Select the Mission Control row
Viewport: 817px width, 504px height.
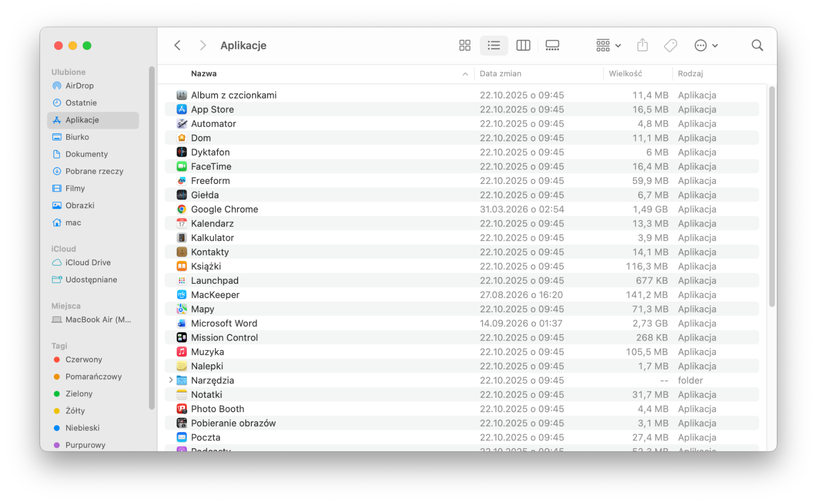[x=462, y=338]
